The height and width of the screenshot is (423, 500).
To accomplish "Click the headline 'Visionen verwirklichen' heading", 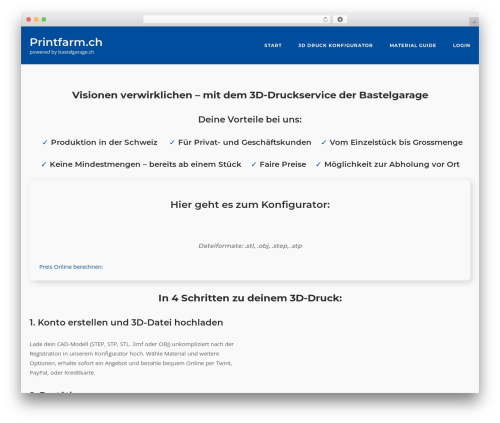I will pos(250,95).
